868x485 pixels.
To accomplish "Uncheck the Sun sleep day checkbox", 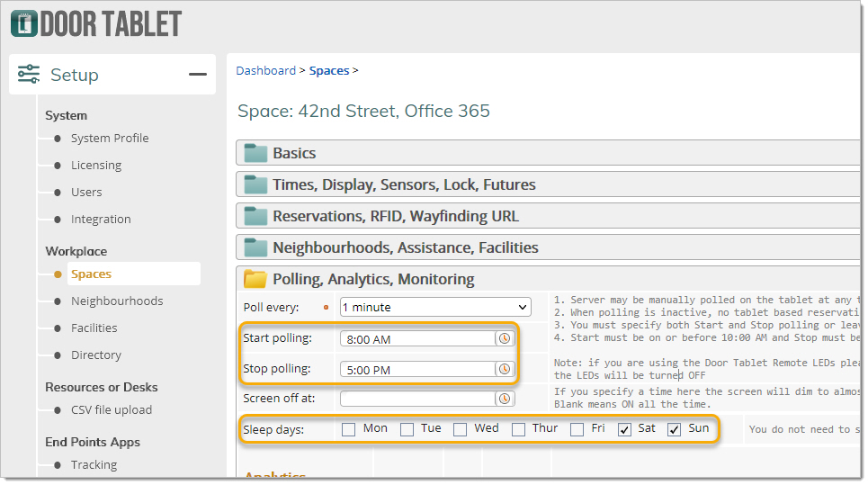I will (675, 429).
